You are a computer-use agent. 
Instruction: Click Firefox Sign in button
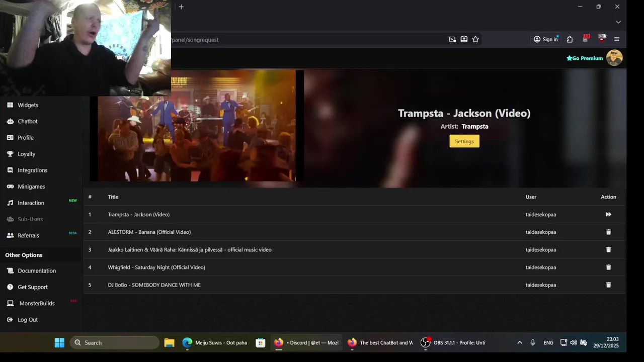546,39
